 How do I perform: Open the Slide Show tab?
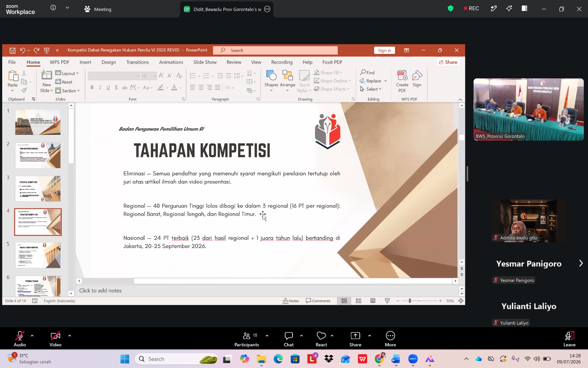[205, 62]
